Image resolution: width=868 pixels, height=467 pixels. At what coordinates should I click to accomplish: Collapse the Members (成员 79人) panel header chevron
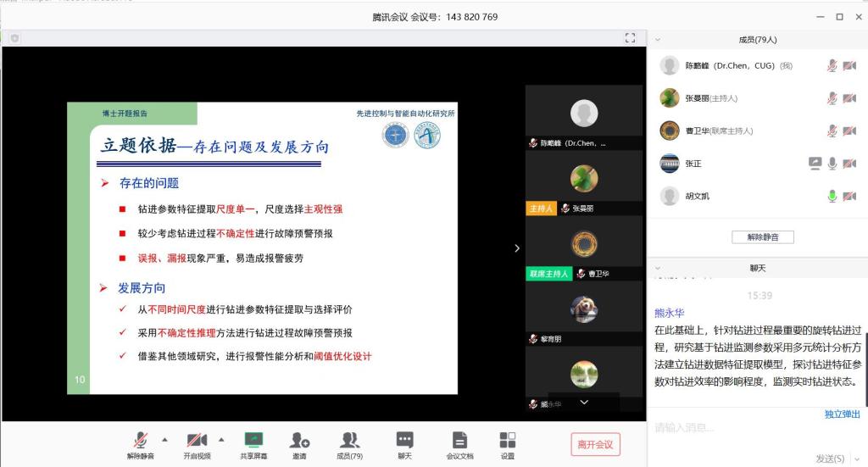coord(659,39)
